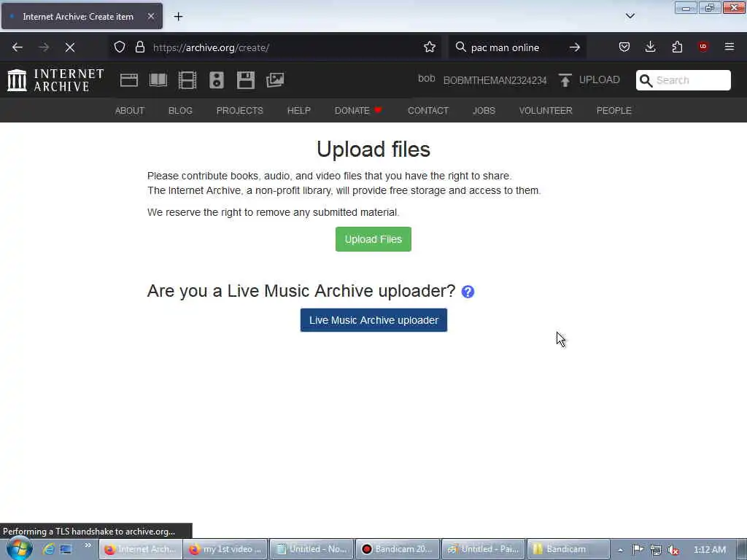Open the Internet Archive home logo
Viewport: 747px width, 560px height.
point(55,80)
